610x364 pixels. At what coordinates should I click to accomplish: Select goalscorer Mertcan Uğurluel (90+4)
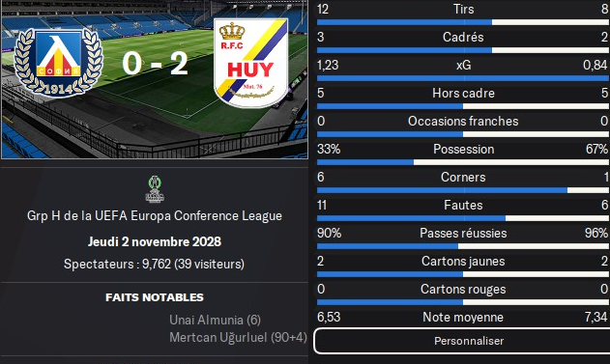click(x=238, y=337)
